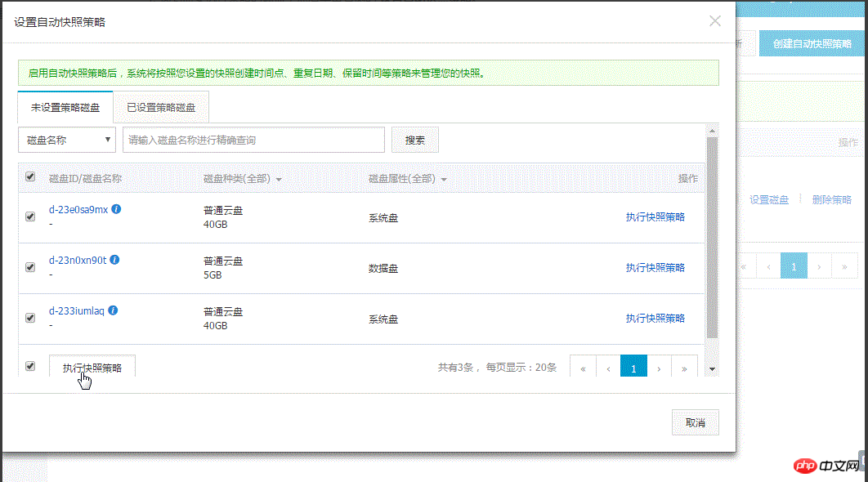Go to last page in background pagination
This screenshot has width=868, height=482.
point(845,266)
